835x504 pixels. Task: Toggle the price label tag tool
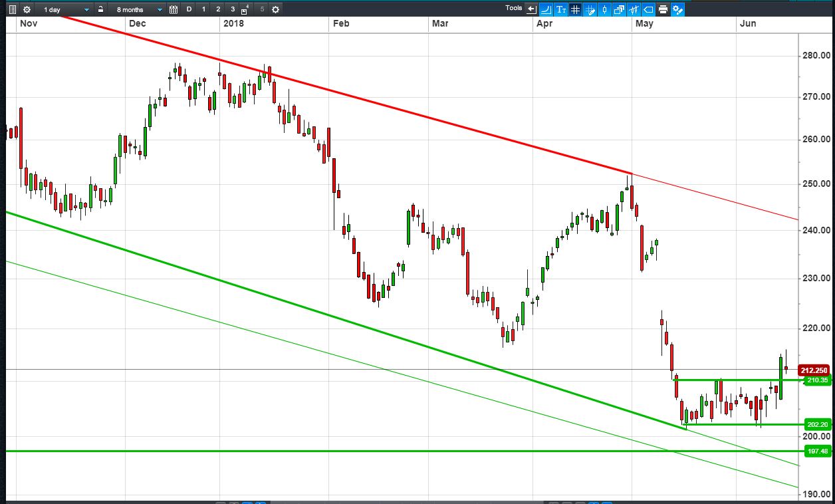tap(648, 9)
